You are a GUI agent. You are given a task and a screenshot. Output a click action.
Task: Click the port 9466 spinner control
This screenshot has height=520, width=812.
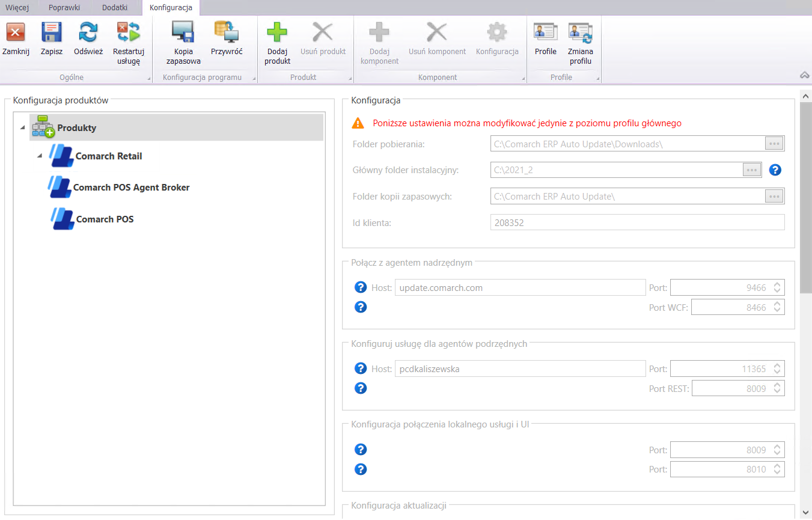777,287
